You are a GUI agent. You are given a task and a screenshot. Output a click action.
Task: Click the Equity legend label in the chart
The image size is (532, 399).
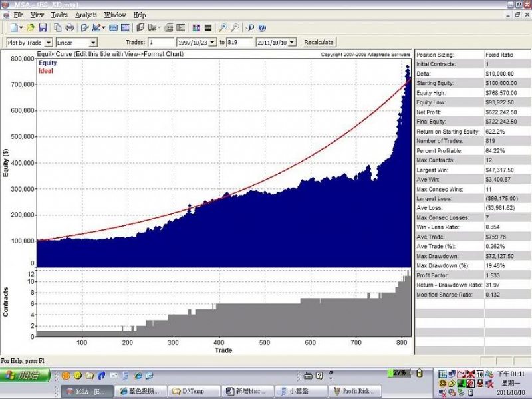tap(47, 63)
